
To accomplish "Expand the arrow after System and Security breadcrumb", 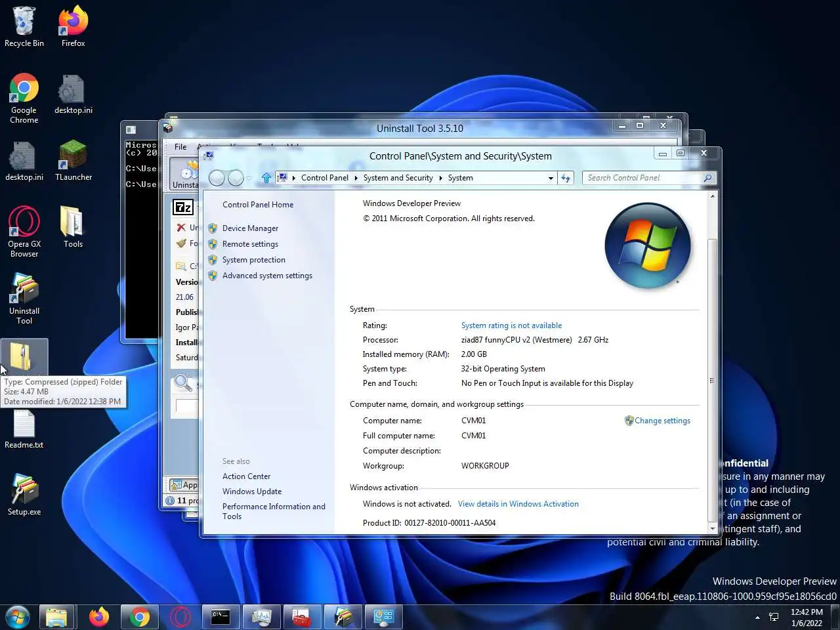I will [441, 178].
